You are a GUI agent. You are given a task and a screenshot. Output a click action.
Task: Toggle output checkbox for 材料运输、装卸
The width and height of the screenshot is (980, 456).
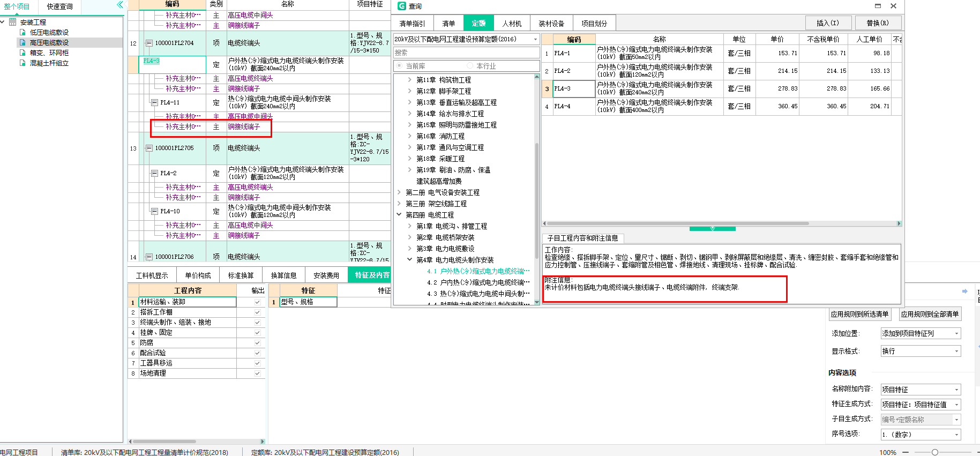(x=257, y=302)
